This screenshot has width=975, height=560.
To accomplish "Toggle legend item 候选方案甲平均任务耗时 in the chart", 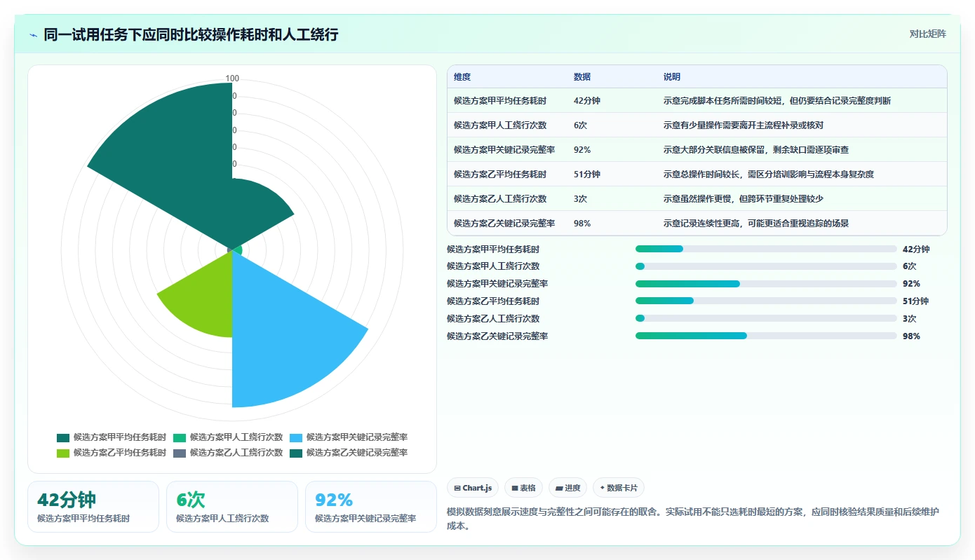I will click(112, 437).
